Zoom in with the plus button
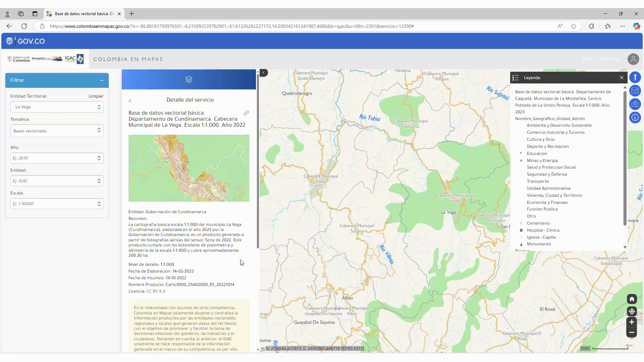This screenshot has width=644, height=362. (632, 322)
